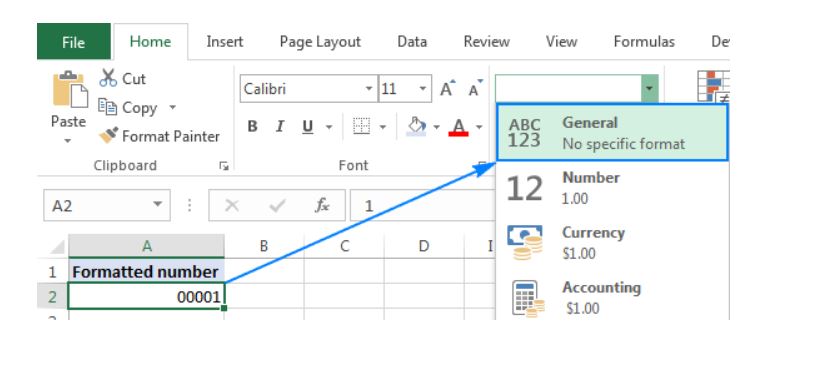The image size is (832, 371).
Task: Cancel formula entry with X icon
Action: [231, 205]
